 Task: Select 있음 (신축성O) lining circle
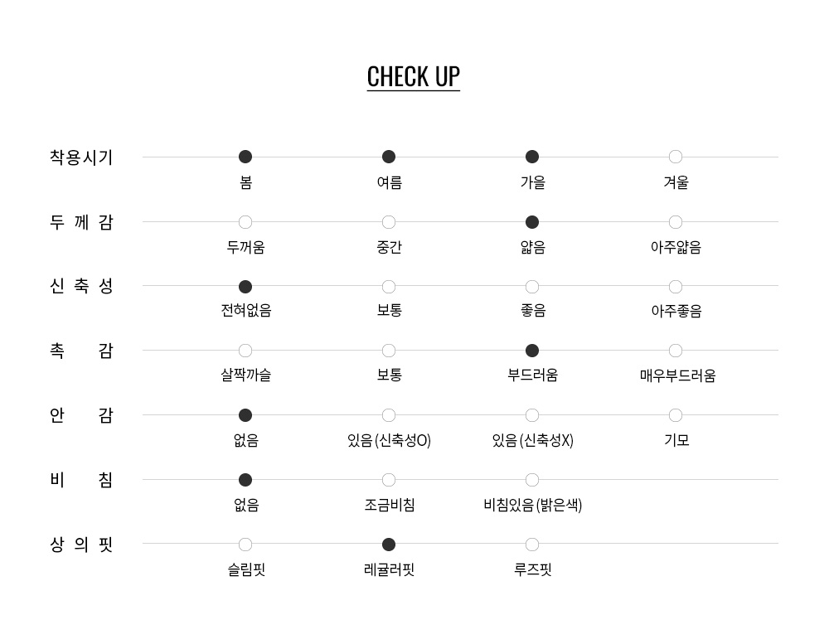click(389, 415)
